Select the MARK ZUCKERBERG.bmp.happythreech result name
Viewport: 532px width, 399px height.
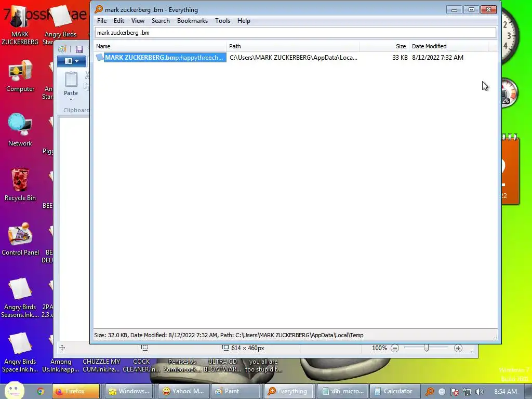[x=165, y=58]
